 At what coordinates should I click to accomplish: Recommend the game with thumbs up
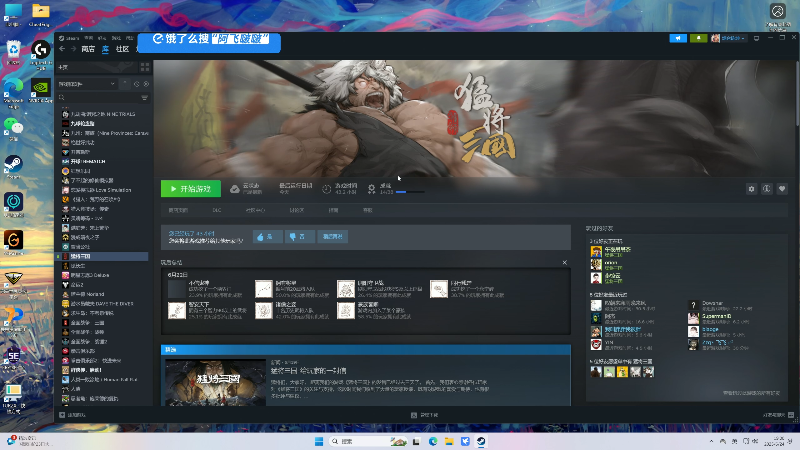click(x=267, y=237)
